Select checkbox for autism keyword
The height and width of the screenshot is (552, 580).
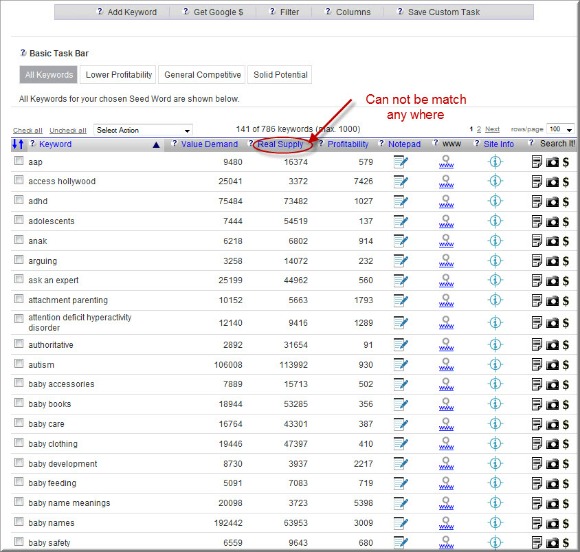(18, 364)
